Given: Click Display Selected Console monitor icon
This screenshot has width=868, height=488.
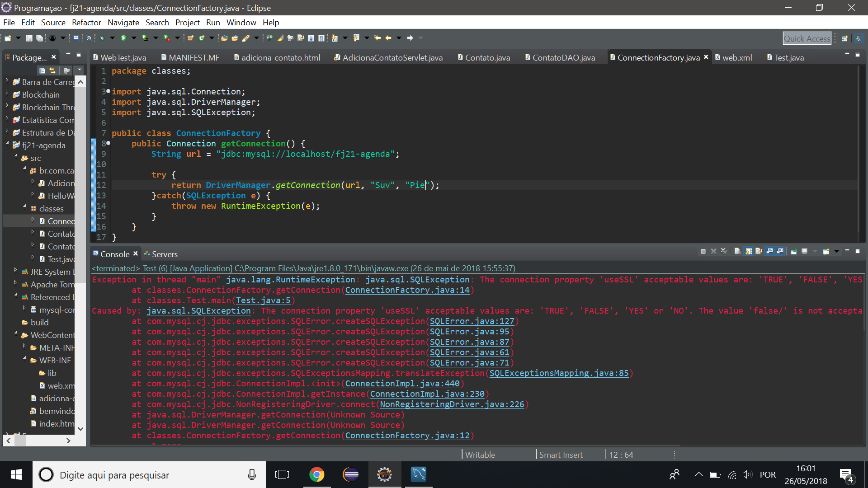Looking at the screenshot, I should [x=805, y=251].
